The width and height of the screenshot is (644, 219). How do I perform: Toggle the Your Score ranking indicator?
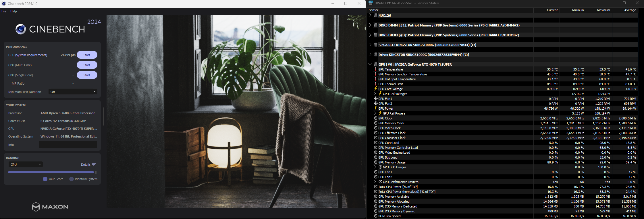click(45, 179)
